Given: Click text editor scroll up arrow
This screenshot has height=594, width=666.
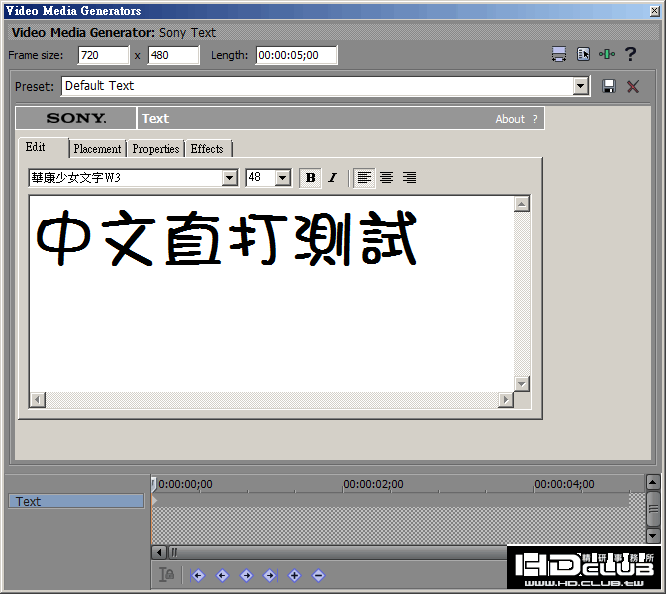Looking at the screenshot, I should (522, 204).
